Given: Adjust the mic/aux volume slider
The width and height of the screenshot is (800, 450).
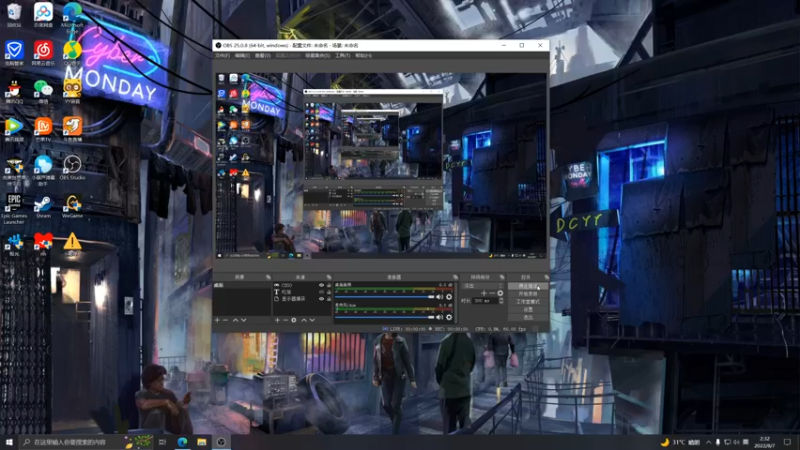Looking at the screenshot, I should tap(385, 317).
